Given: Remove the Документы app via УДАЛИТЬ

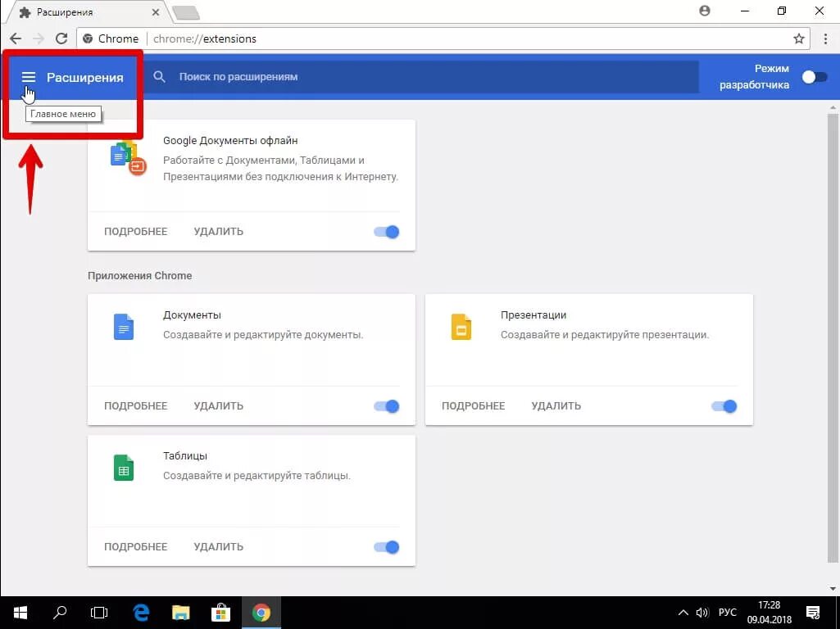Looking at the screenshot, I should (219, 405).
